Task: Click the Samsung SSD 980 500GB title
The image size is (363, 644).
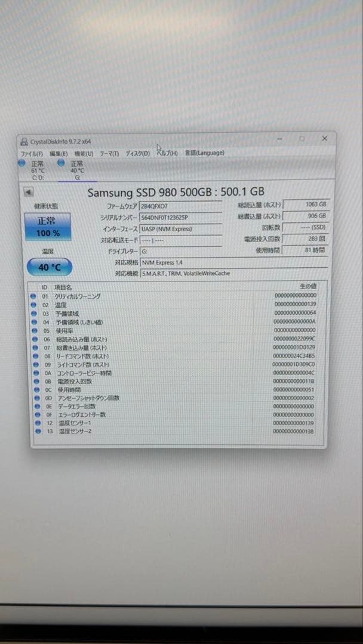Action: pos(176,192)
